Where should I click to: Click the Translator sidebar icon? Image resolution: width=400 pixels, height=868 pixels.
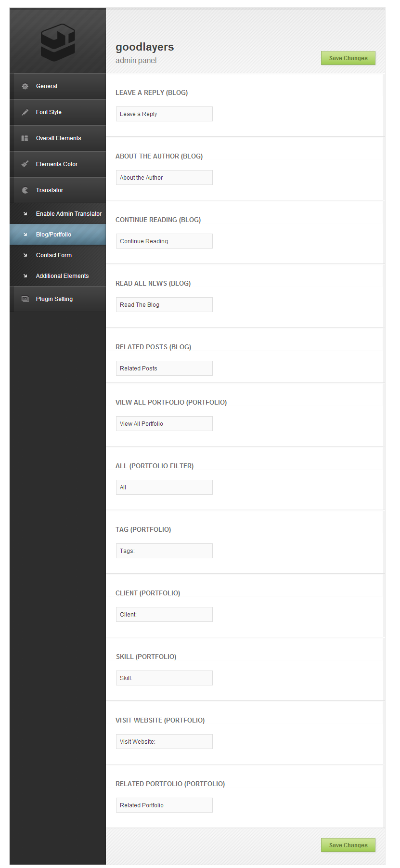[x=25, y=190]
